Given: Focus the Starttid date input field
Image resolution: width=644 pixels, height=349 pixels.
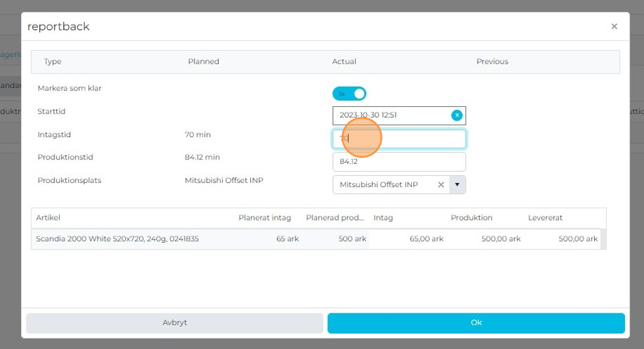Looking at the screenshot, I should point(390,115).
